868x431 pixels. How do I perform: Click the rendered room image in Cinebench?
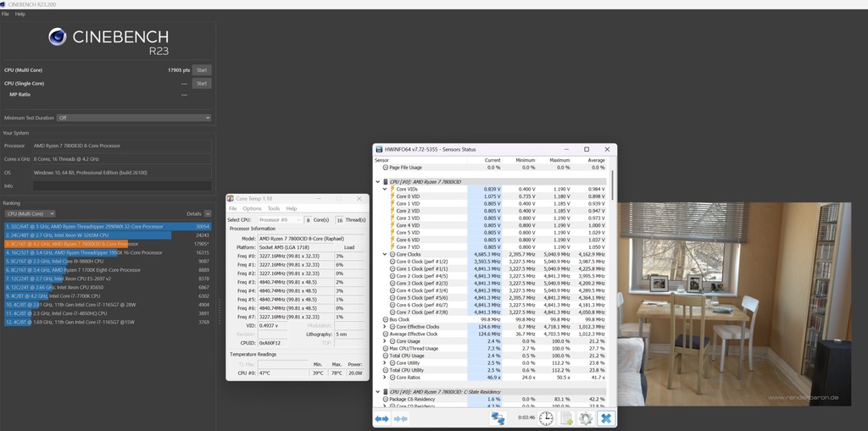[734, 304]
